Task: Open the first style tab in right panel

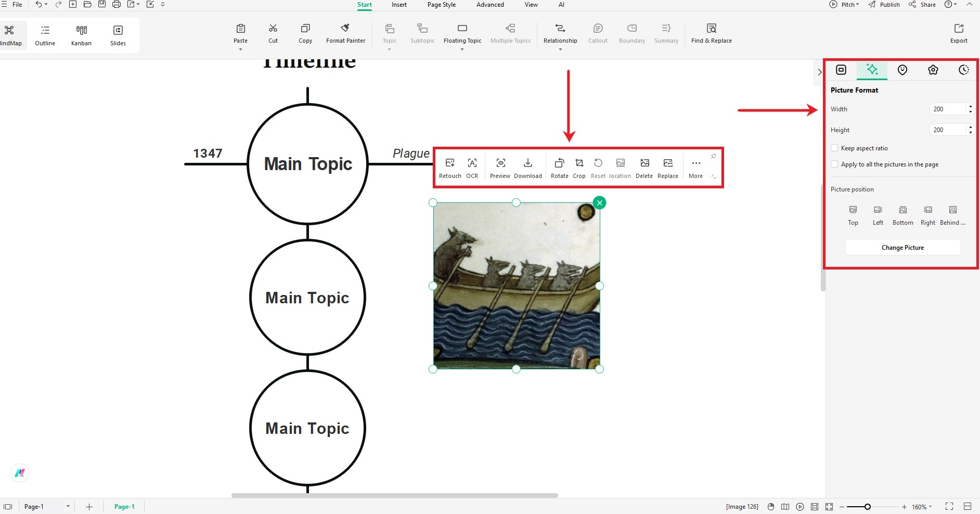Action: click(841, 70)
